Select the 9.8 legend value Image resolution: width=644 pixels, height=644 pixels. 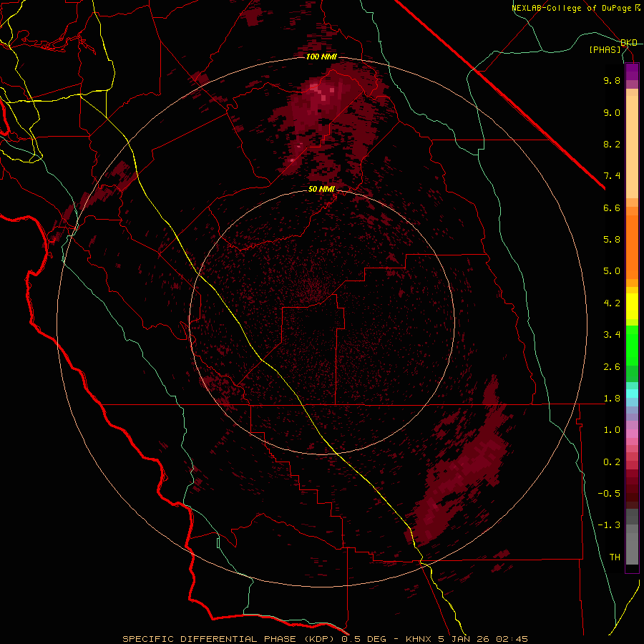coord(612,80)
